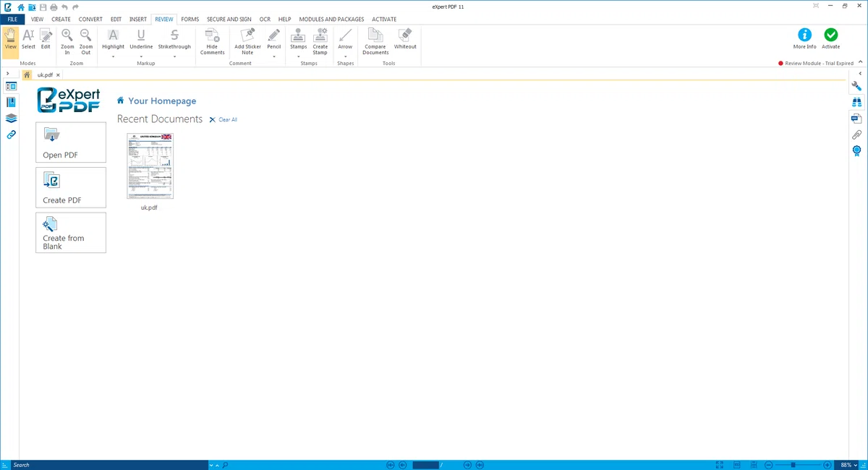The image size is (868, 470).
Task: Click the Undo arrow in title bar
Action: click(64, 7)
